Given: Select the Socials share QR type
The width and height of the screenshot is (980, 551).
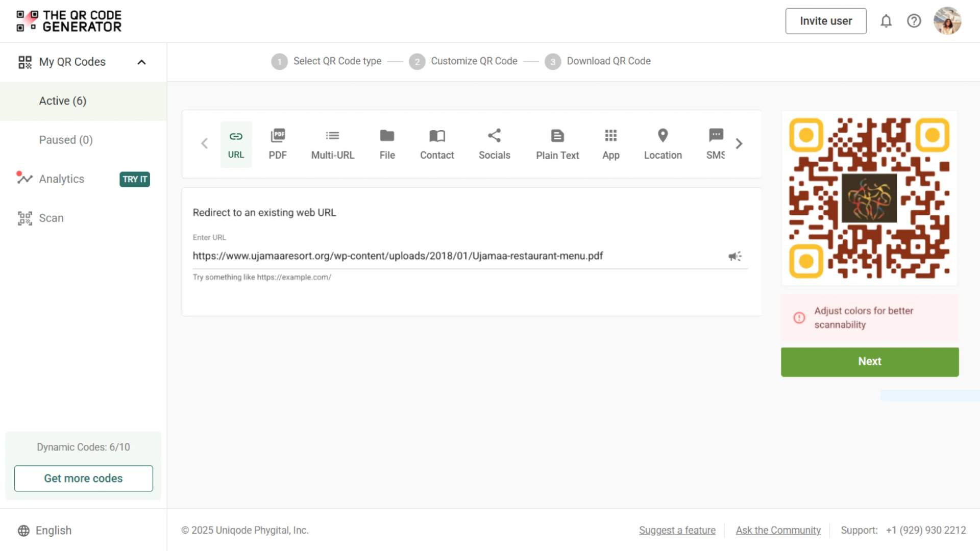Looking at the screenshot, I should [494, 144].
